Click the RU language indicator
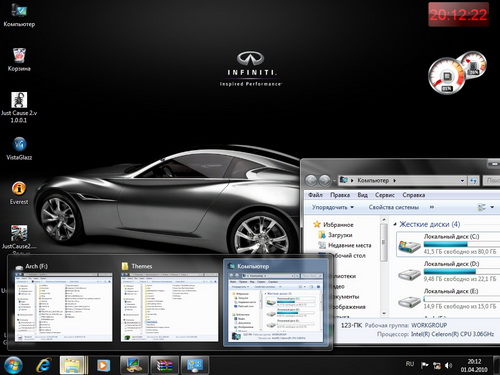 410,364
